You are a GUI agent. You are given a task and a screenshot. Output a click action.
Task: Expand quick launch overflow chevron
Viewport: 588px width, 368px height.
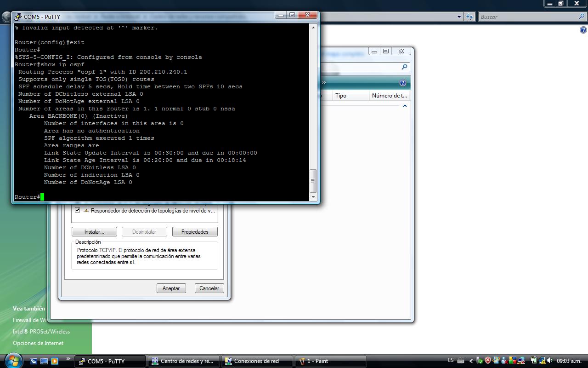tap(68, 359)
